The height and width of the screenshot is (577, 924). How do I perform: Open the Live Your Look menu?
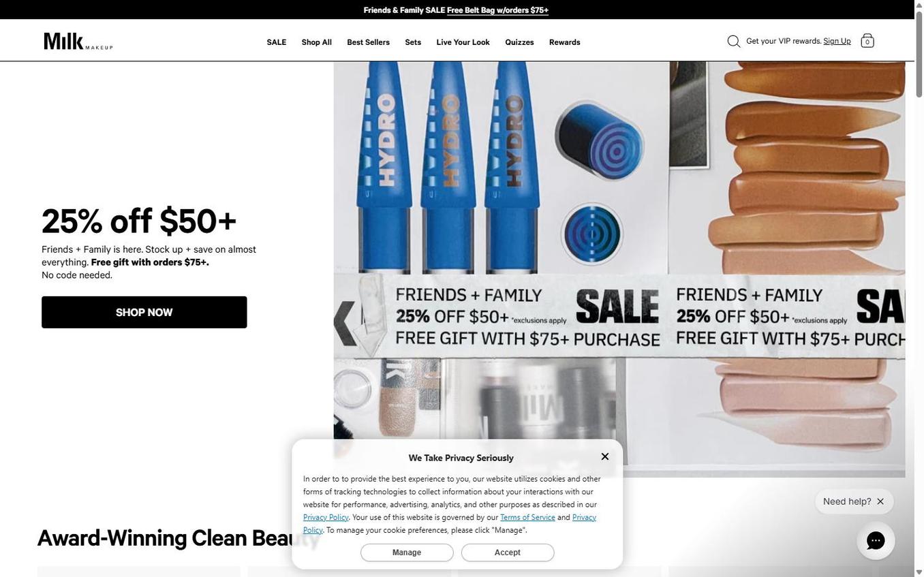pos(463,42)
